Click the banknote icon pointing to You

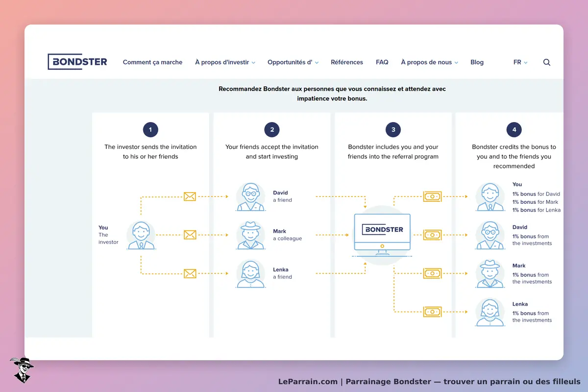433,196
